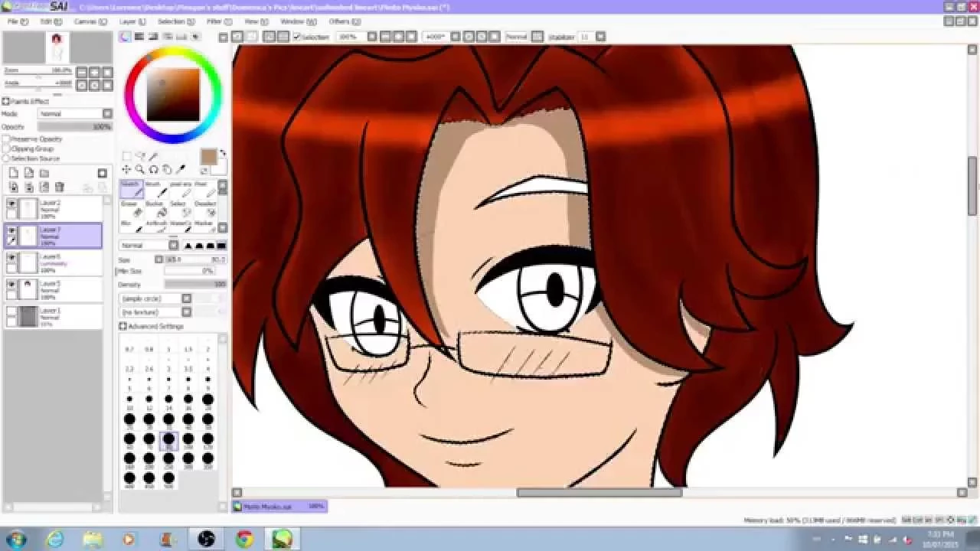Collapse the Advanced Settings section

(x=122, y=326)
